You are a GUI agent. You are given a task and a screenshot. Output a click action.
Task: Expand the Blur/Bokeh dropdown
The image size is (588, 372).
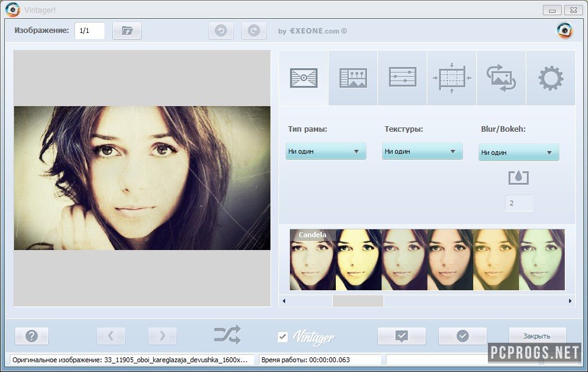coord(518,152)
